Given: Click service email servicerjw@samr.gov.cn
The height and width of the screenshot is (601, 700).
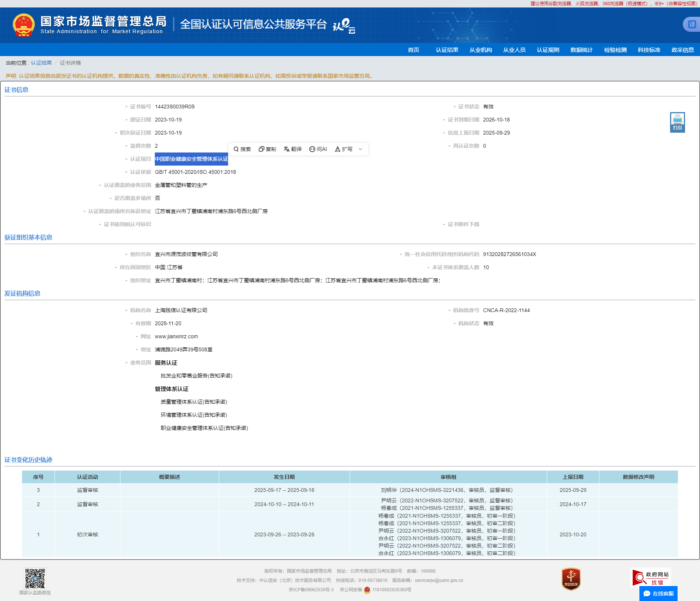Looking at the screenshot, I should tap(439, 580).
